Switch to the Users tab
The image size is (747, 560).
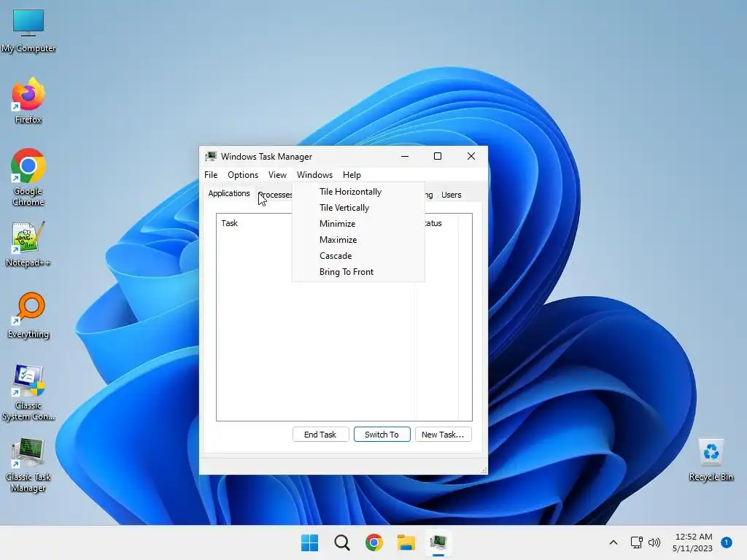coord(451,195)
